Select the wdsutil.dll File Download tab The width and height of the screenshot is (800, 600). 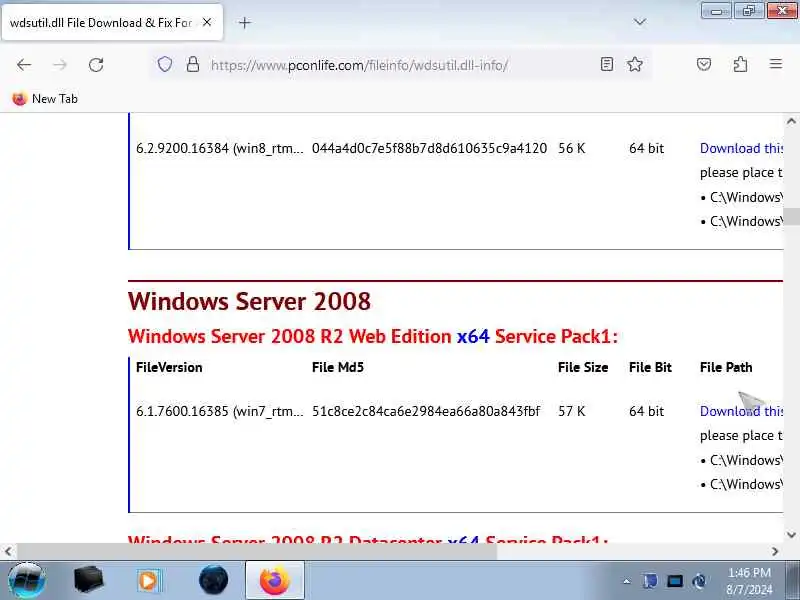coord(112,22)
